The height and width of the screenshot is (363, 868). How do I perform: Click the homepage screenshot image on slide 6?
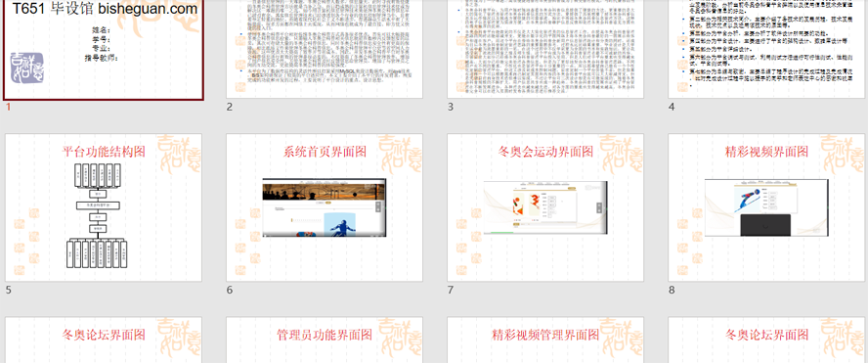point(324,207)
